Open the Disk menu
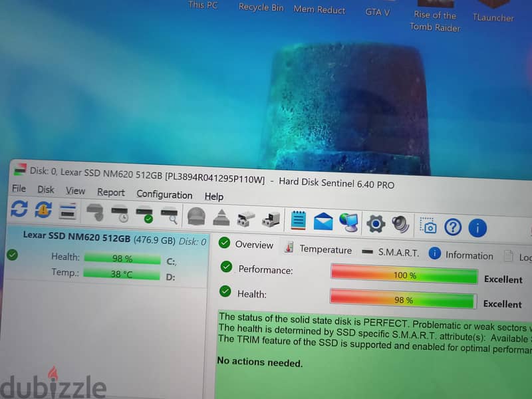Screen dimensions: 532x399 click(x=46, y=190)
